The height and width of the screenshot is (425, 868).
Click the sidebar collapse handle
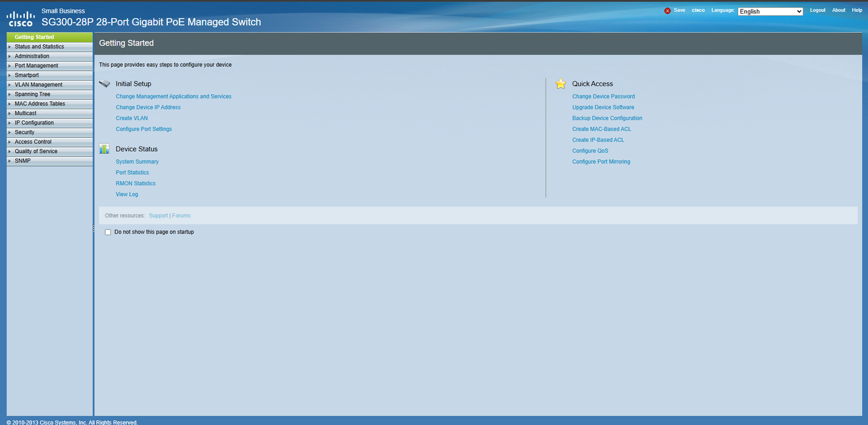click(93, 228)
